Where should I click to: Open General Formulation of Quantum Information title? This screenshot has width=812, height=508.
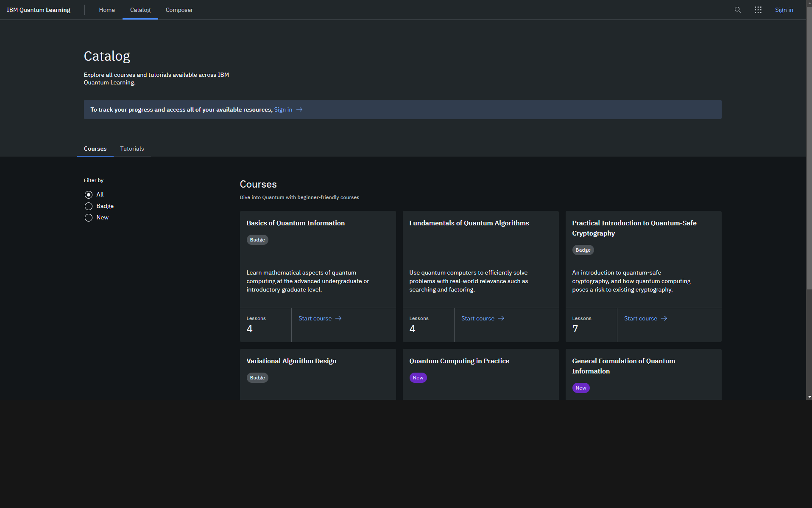(x=624, y=366)
